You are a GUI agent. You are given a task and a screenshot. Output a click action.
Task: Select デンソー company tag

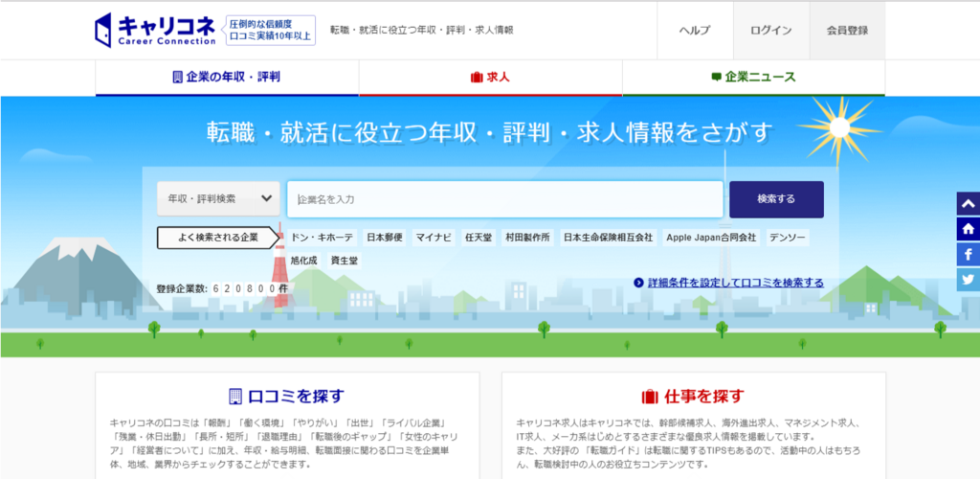point(788,238)
